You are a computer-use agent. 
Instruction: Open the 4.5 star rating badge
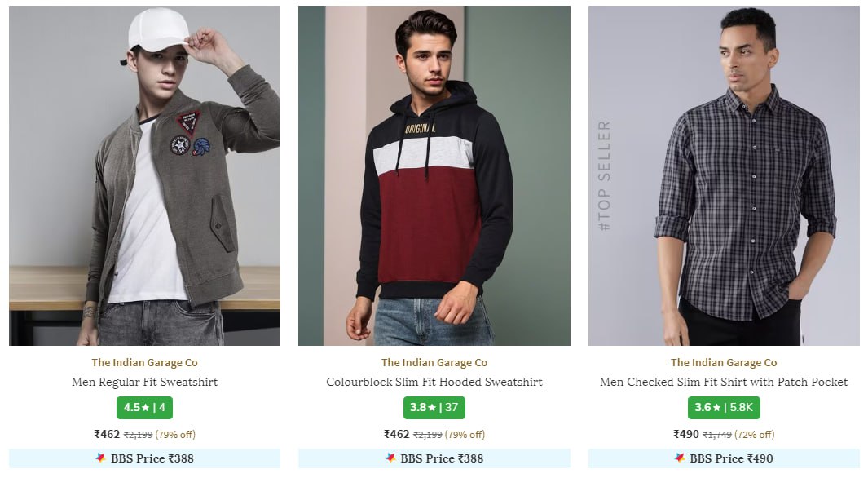click(x=144, y=407)
